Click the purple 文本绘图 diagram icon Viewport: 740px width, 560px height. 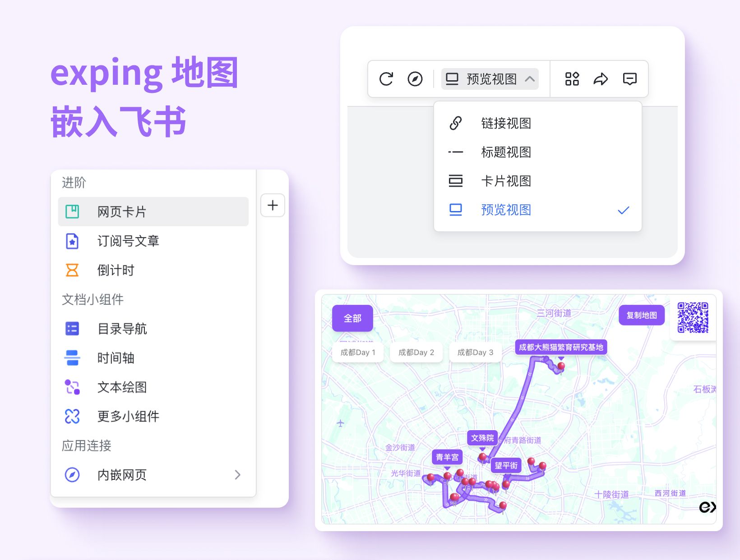[72, 387]
